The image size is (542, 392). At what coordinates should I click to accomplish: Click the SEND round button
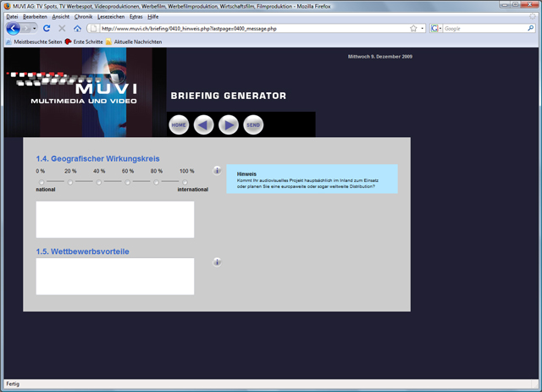253,125
